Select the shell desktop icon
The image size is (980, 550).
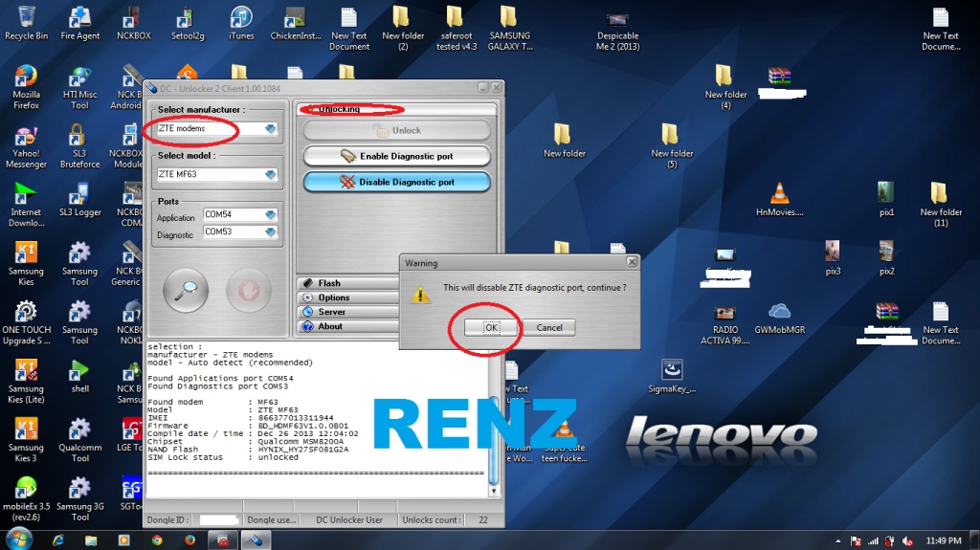point(80,376)
